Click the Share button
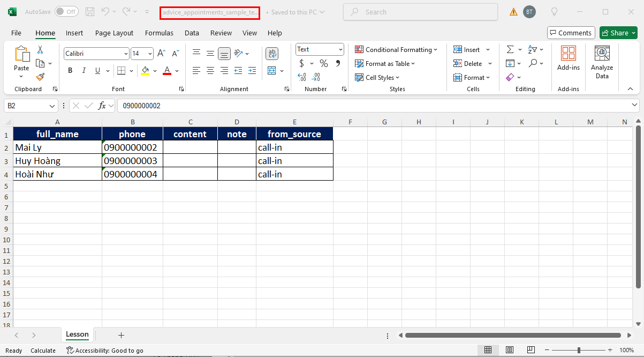This screenshot has height=357, width=644. [618, 33]
